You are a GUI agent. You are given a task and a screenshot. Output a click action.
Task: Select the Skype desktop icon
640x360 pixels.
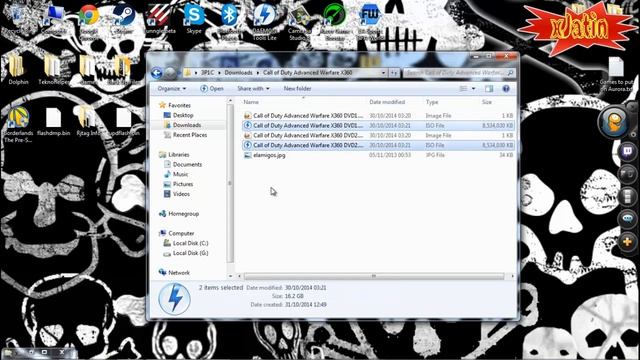click(x=194, y=19)
